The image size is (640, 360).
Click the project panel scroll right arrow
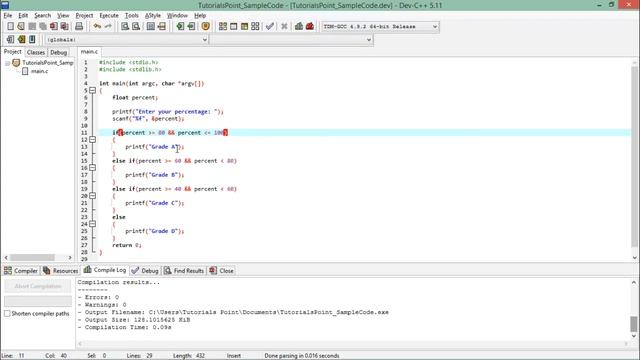click(x=70, y=258)
